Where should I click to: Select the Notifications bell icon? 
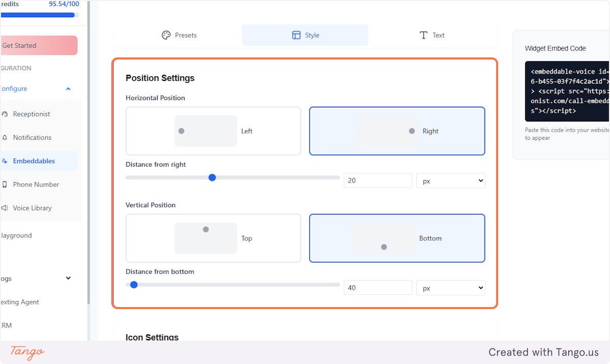(x=5, y=137)
